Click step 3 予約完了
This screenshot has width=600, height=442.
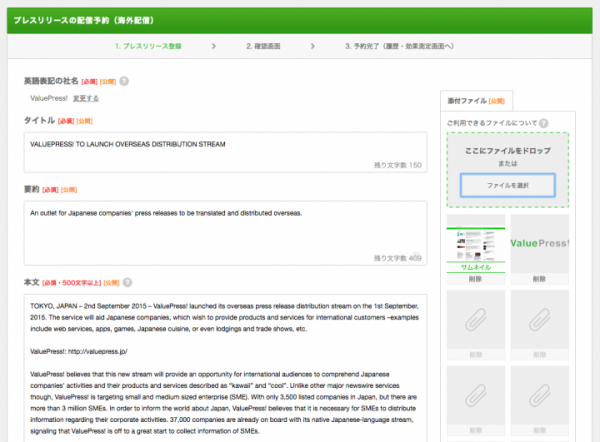(399, 46)
